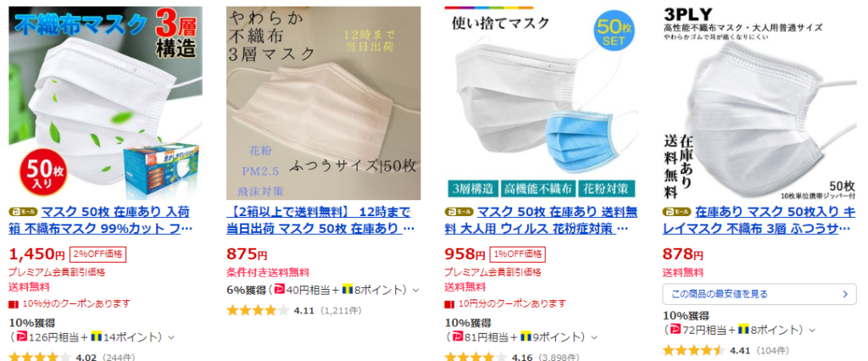Click the 不織布マスク 3層構造 product image
Screen dimensions: 868x361
106,103
